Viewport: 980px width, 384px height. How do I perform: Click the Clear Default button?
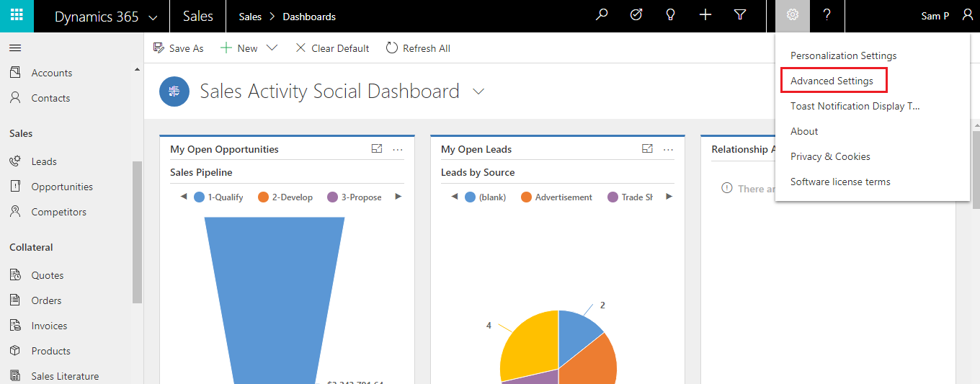click(332, 48)
